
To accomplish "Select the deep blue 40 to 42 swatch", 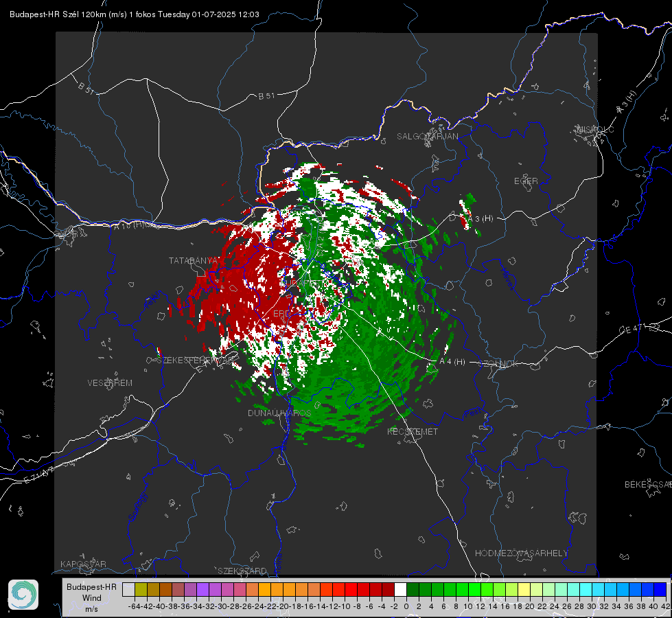I will point(660,589).
